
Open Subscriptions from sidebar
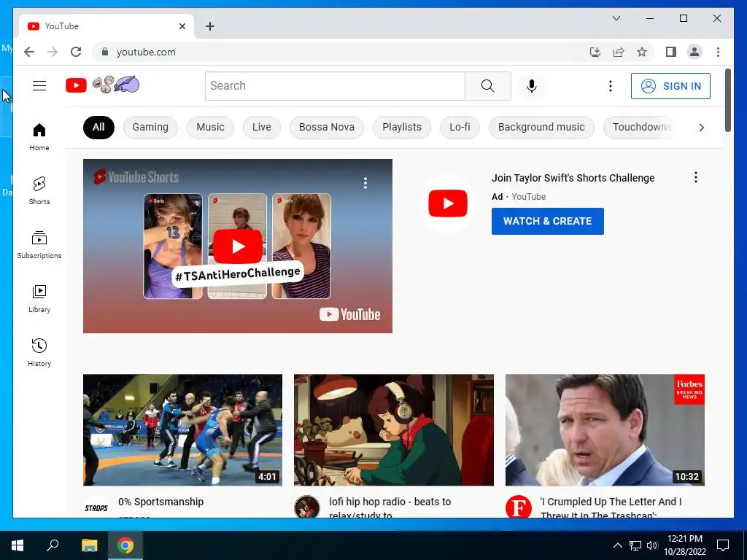pyautogui.click(x=39, y=245)
